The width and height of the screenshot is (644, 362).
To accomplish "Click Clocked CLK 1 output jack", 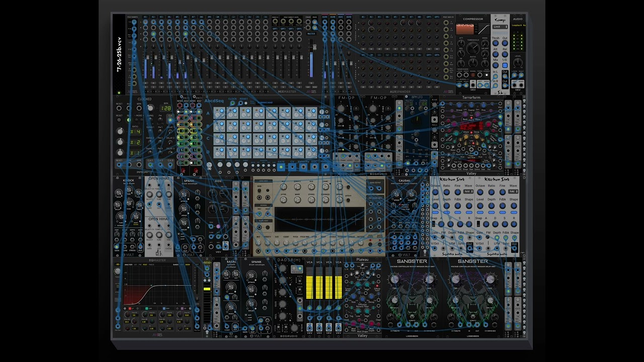I will 150,165.
